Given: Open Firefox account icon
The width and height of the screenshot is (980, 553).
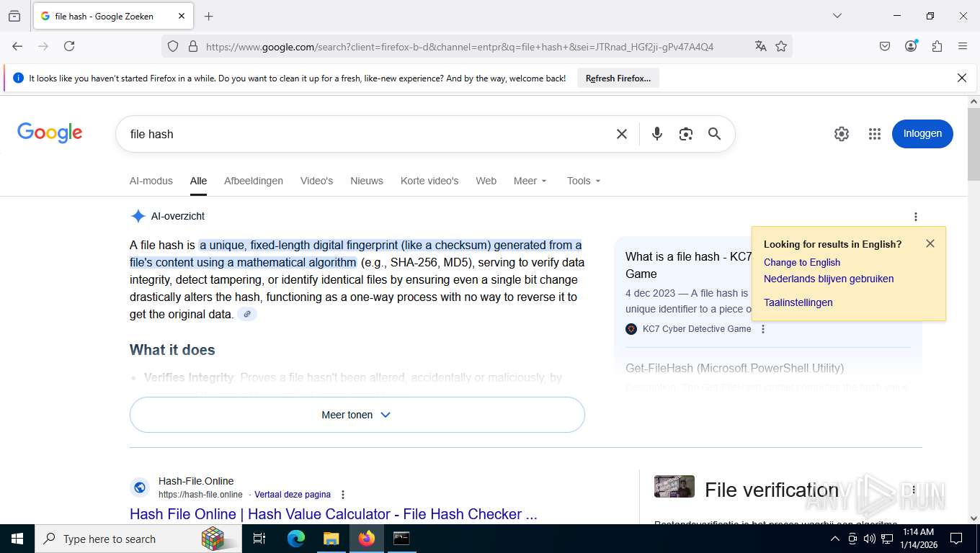Looking at the screenshot, I should click(x=911, y=46).
